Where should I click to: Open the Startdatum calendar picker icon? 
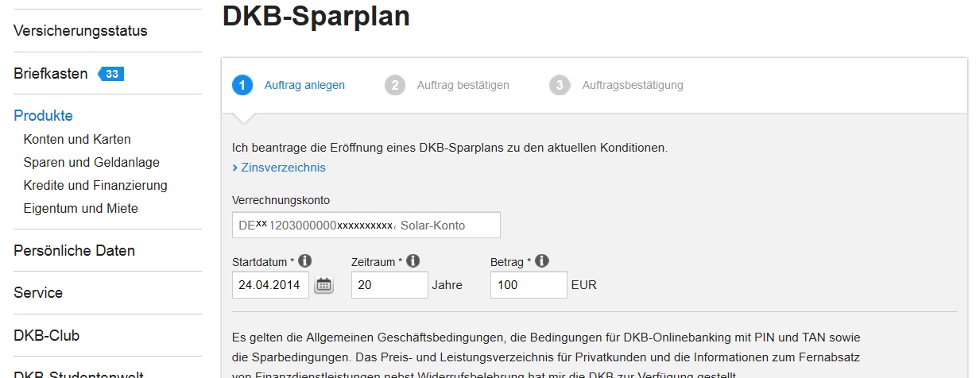pos(323,285)
